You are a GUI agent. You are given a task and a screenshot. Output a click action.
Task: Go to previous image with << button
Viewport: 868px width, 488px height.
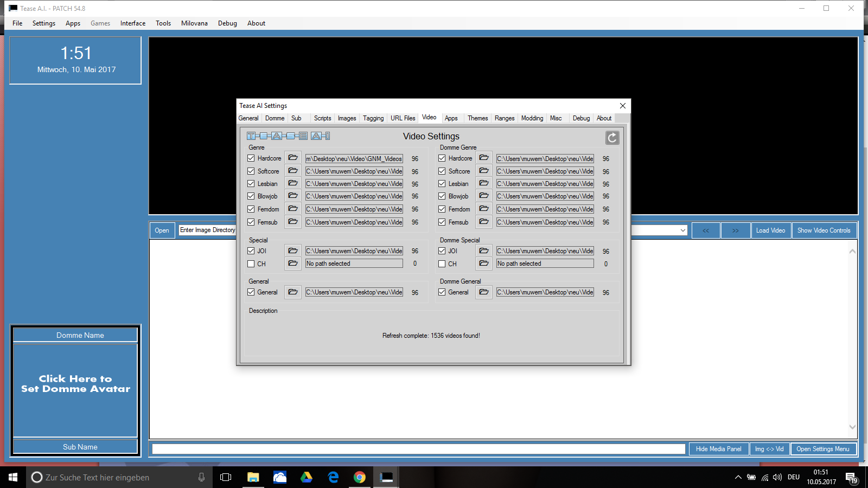pyautogui.click(x=706, y=230)
